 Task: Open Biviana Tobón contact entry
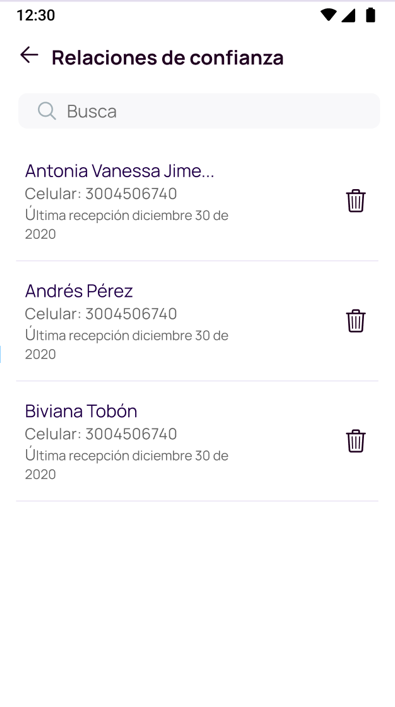point(81,411)
